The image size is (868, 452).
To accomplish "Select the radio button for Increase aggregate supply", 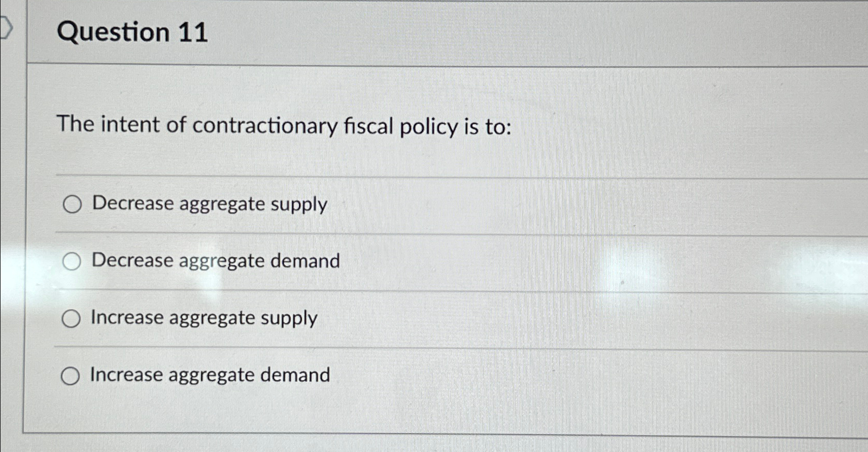I will coord(72,319).
